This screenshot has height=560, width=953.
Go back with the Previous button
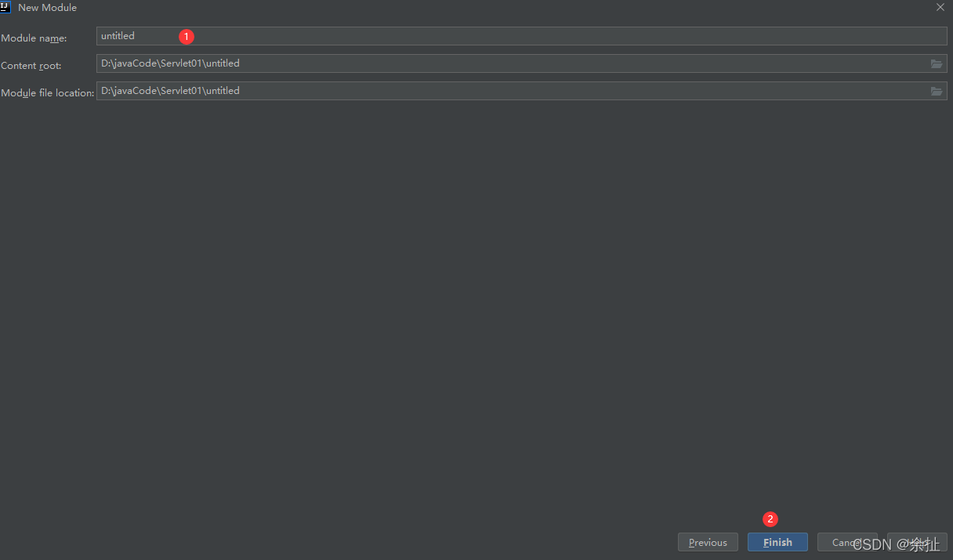[x=708, y=542]
